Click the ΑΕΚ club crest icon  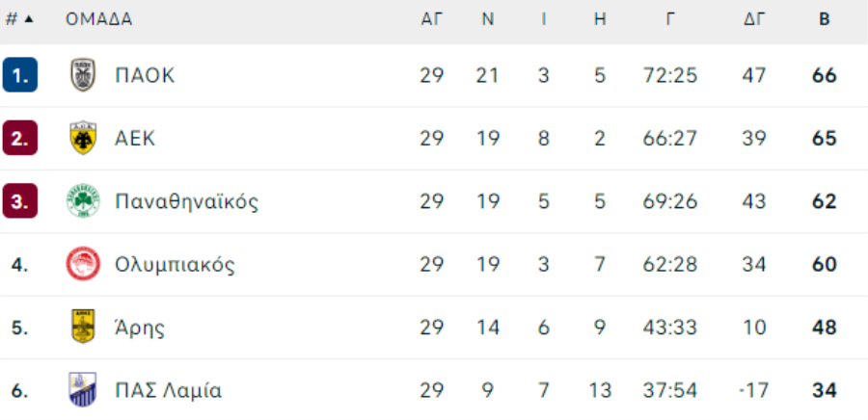83,139
